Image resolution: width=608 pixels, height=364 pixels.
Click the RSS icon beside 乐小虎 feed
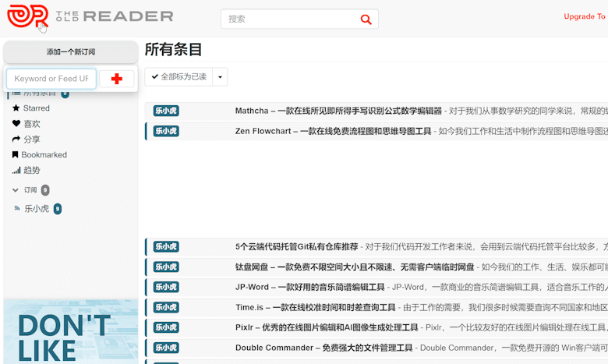[17, 209]
